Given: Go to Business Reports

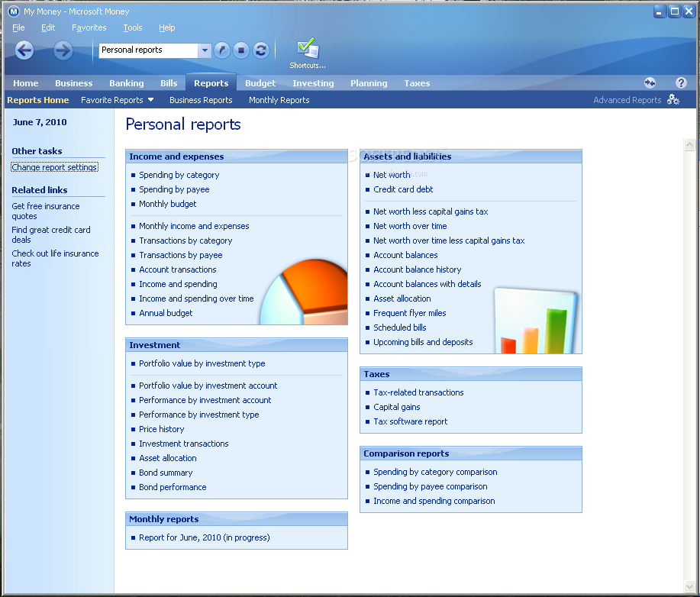Looking at the screenshot, I should coord(201,100).
